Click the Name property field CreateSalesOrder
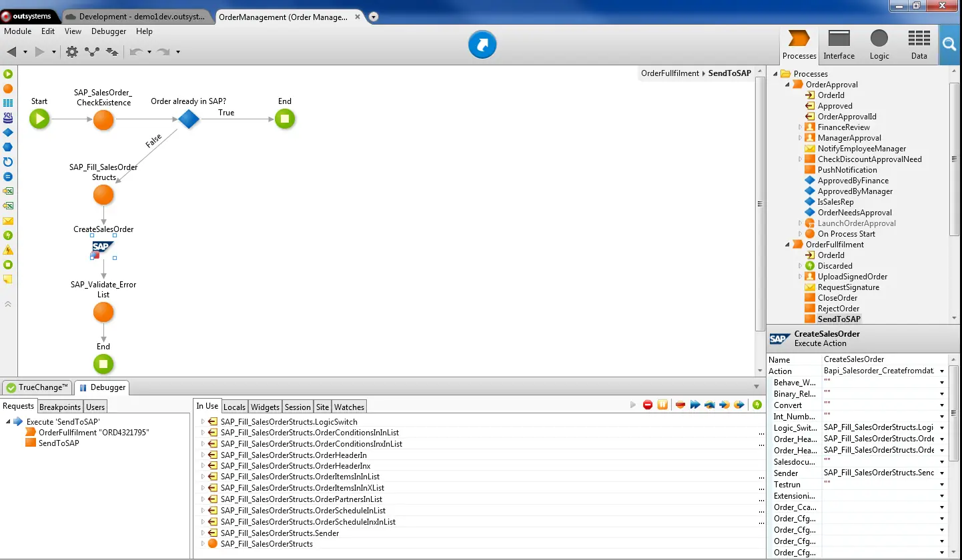Image resolution: width=962 pixels, height=560 pixels. [885, 359]
